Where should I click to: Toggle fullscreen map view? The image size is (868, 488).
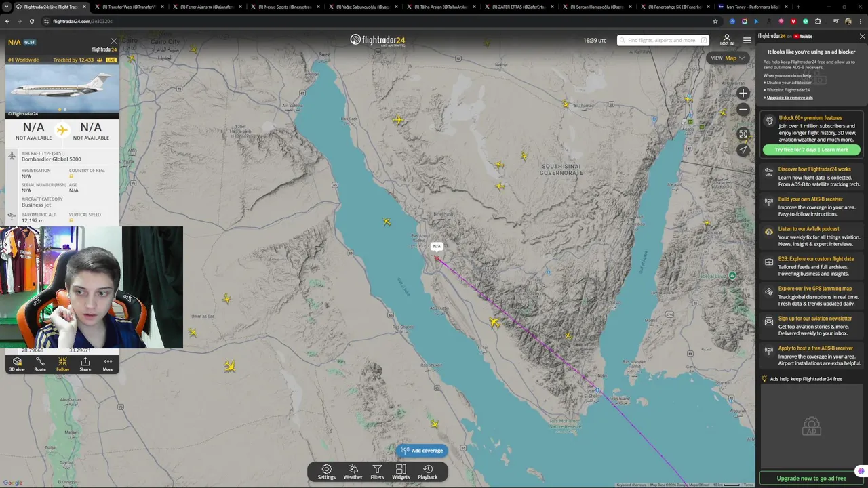click(743, 134)
